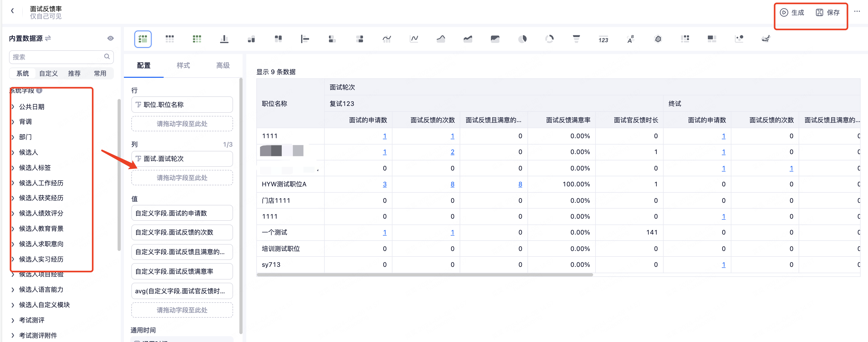The image size is (868, 342).
Task: Select the 123 indicator card chart
Action: 603,39
